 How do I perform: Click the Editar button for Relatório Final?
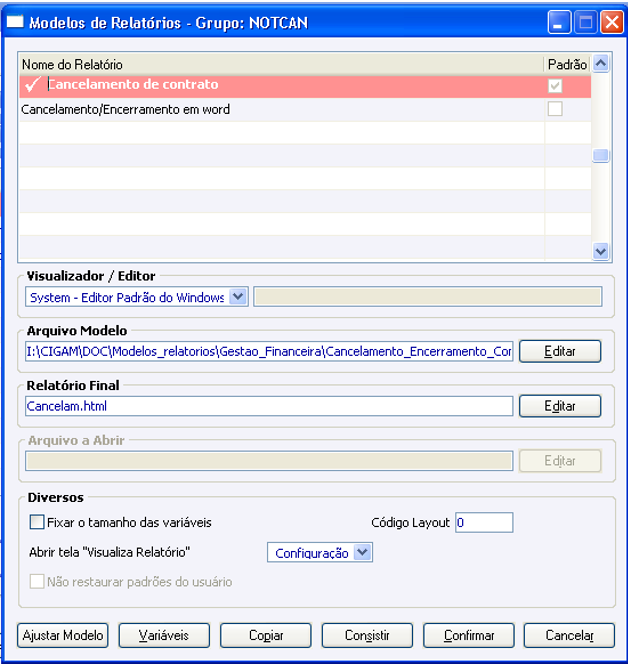(x=560, y=406)
